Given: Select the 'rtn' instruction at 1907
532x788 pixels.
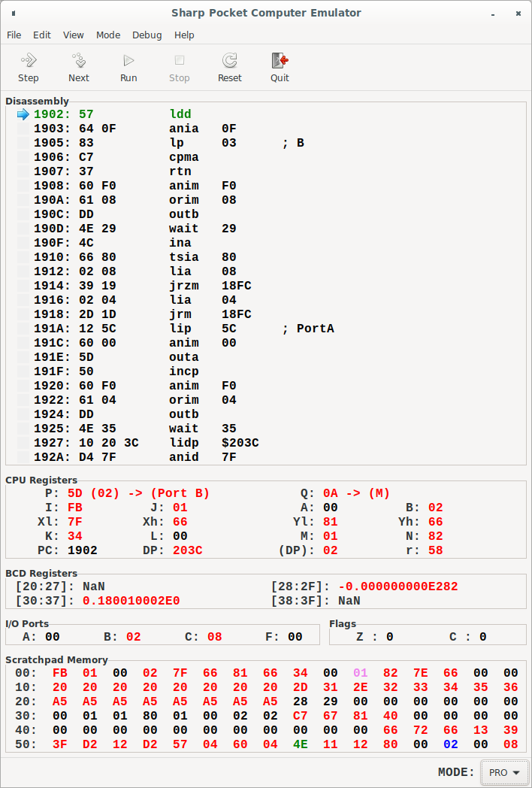Looking at the screenshot, I should click(180, 171).
